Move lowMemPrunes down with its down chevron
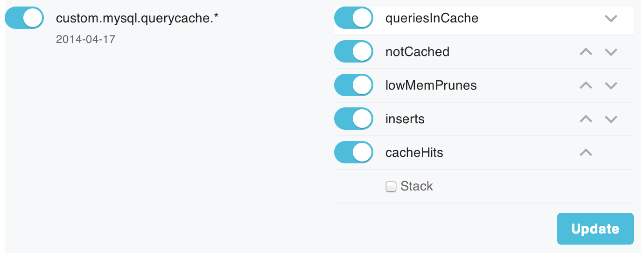The height and width of the screenshot is (253, 644). (611, 85)
